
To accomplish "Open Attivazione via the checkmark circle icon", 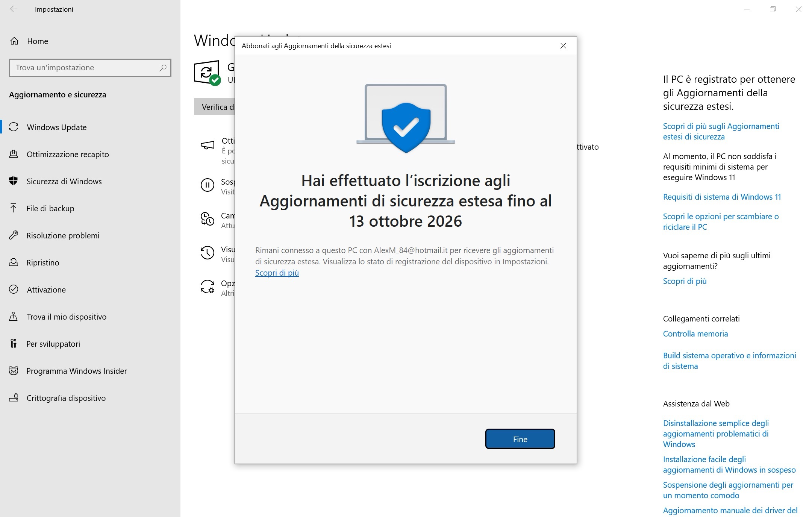I will click(14, 289).
